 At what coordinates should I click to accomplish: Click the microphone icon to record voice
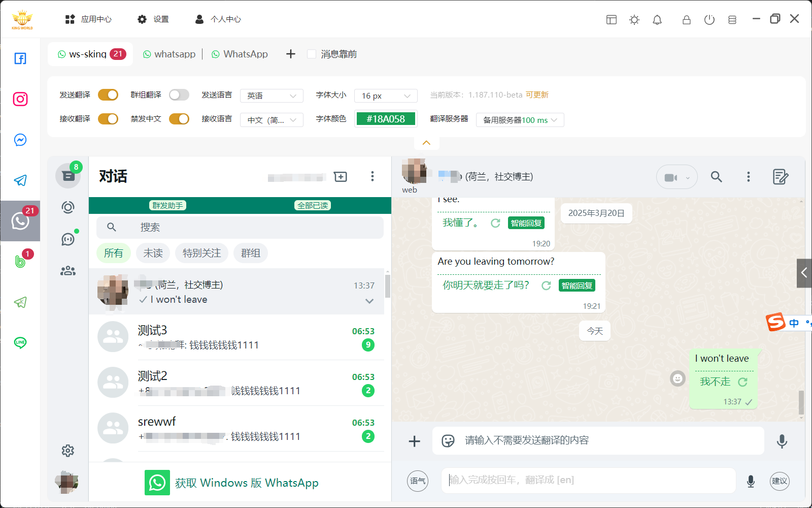coord(781,441)
